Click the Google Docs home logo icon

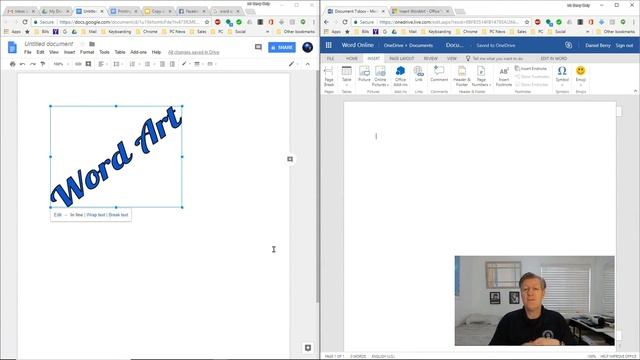click(x=12, y=48)
